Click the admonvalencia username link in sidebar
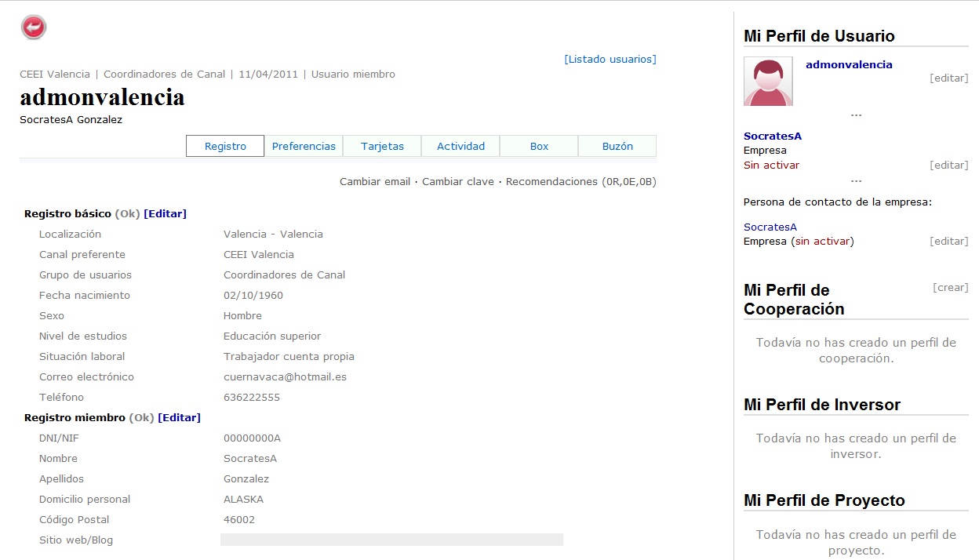Screen dimensions: 979x560 [849, 64]
